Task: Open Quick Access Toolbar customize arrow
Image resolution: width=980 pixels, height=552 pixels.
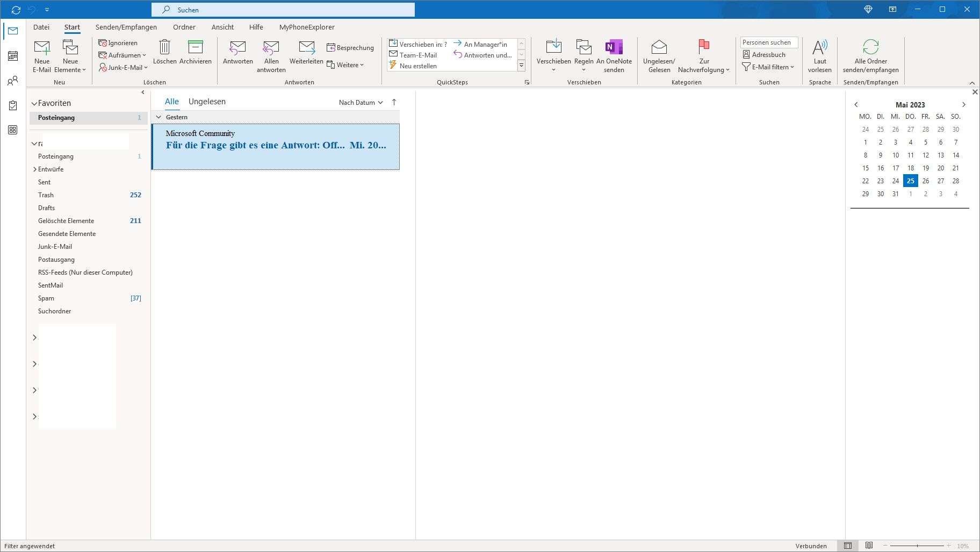Action: click(x=47, y=10)
